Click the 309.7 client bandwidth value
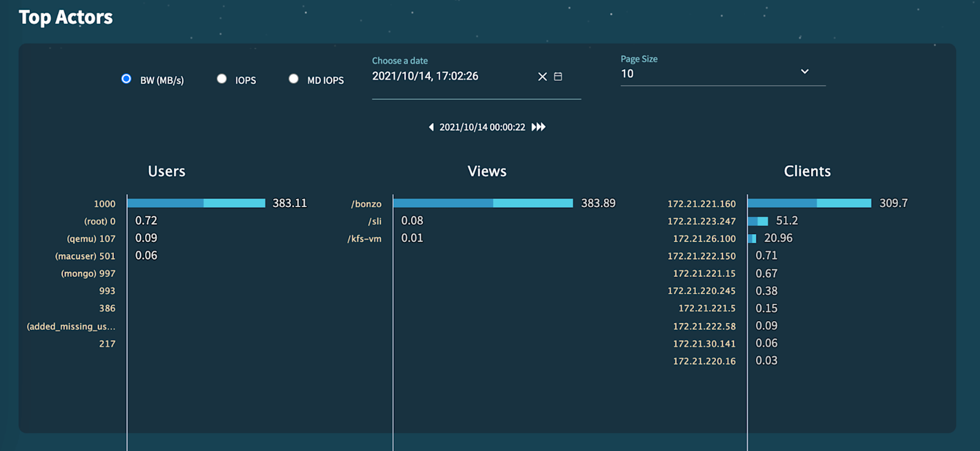The height and width of the screenshot is (451, 980). (894, 203)
